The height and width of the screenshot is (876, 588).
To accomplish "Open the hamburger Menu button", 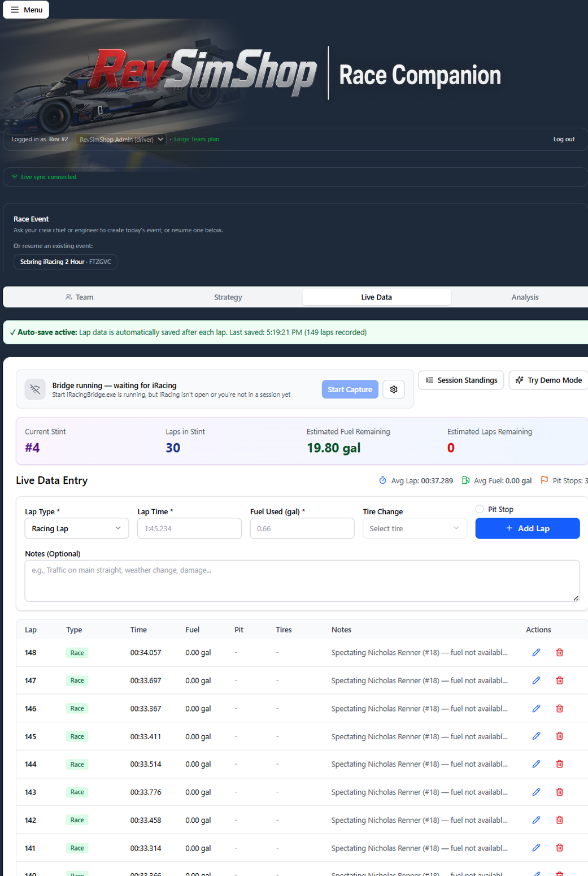I will tap(26, 10).
